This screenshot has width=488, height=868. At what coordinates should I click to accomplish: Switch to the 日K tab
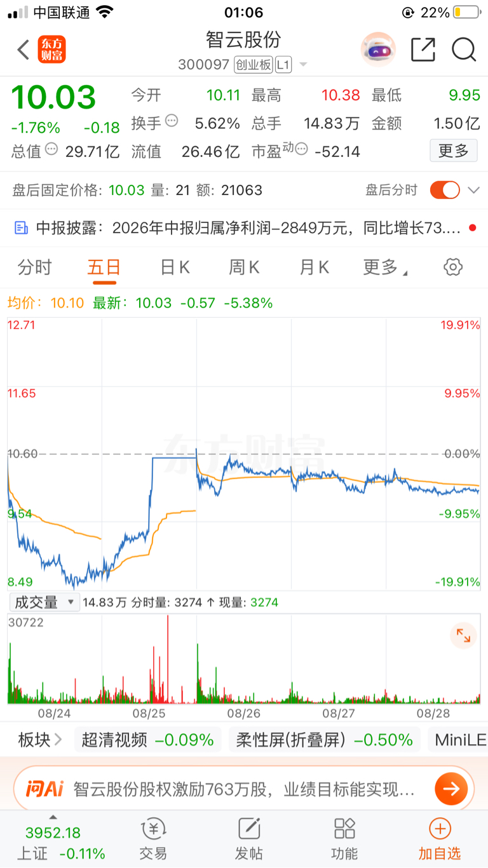(175, 268)
